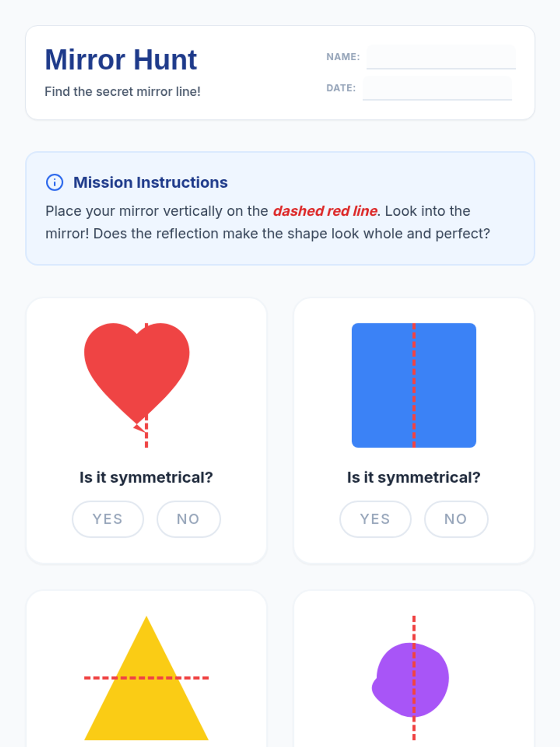
Task: Click the Mission Instructions heading
Action: tap(150, 182)
